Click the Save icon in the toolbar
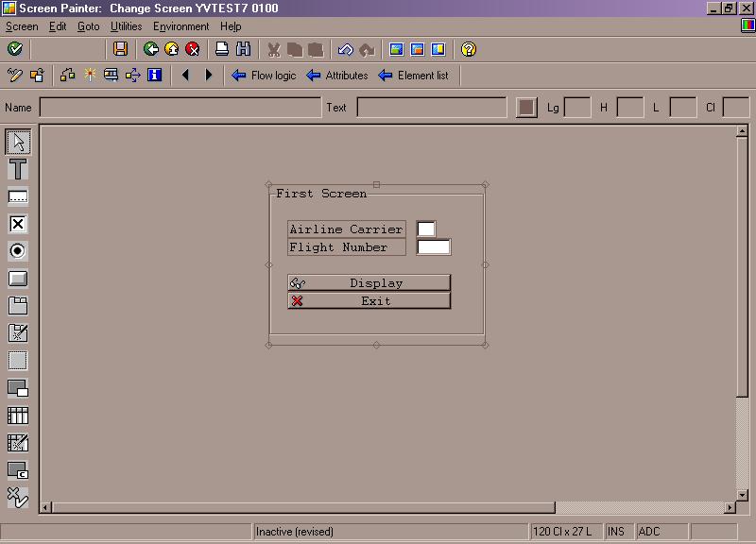This screenshot has width=756, height=544. pos(121,49)
